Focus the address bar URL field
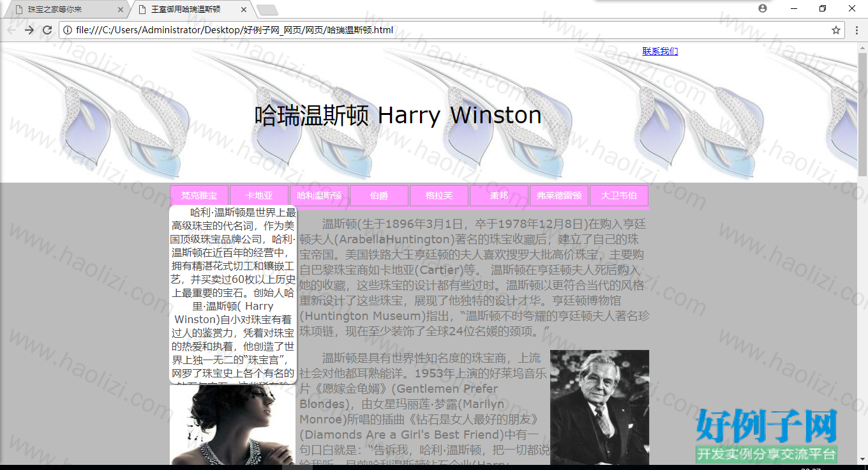 [452, 30]
